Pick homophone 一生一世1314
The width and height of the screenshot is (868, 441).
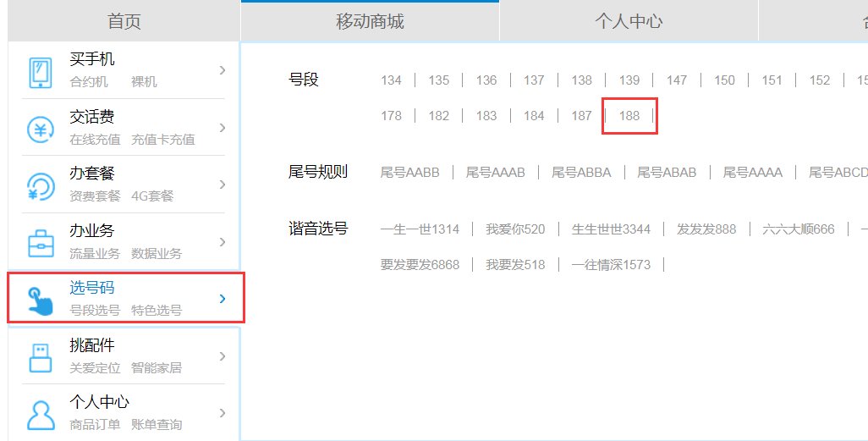[x=420, y=229]
